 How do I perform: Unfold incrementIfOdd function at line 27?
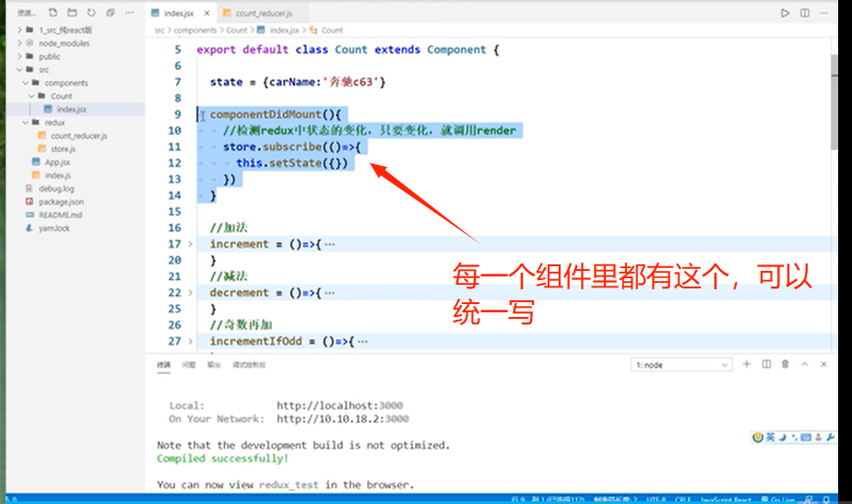click(190, 342)
